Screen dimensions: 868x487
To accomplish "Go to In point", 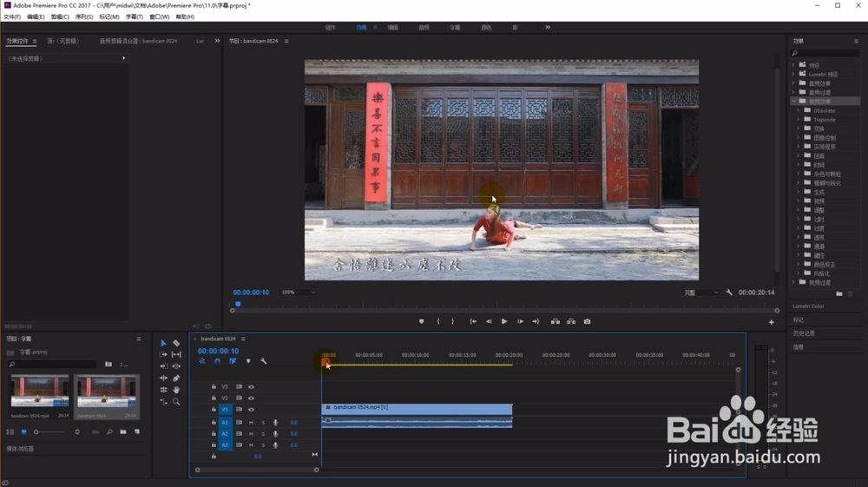I will [x=473, y=321].
